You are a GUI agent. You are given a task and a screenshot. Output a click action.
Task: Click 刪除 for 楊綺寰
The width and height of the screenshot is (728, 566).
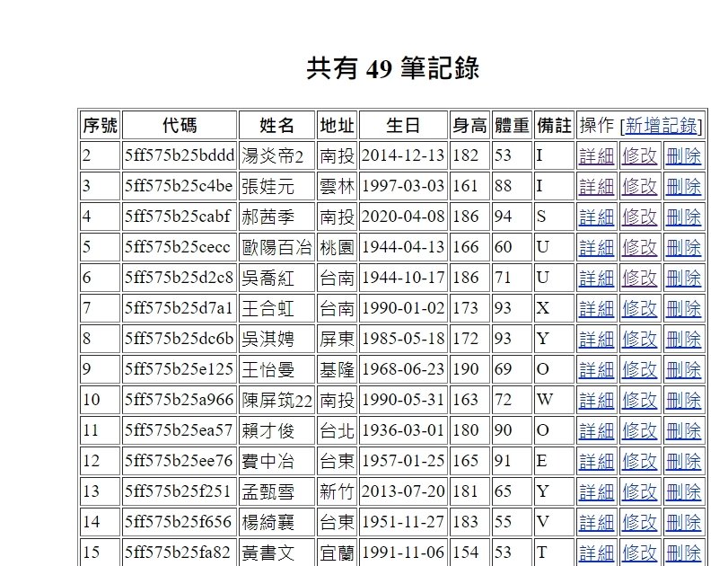tap(683, 523)
